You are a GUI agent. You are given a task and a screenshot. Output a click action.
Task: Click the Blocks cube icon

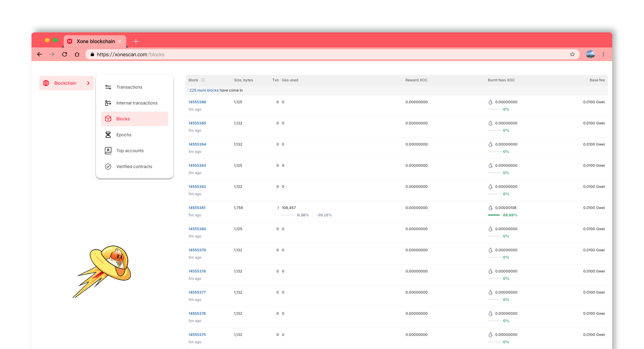108,119
